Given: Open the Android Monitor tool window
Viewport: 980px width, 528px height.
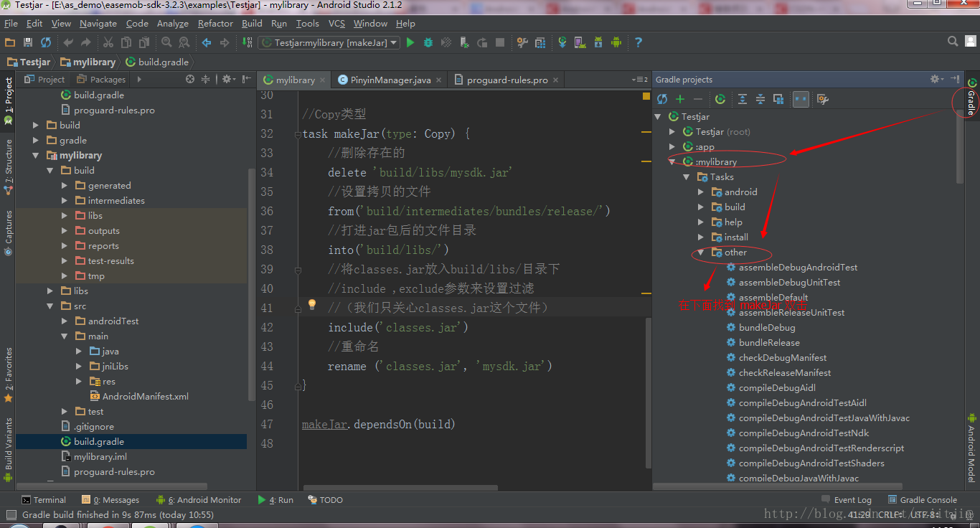Looking at the screenshot, I should [x=199, y=500].
